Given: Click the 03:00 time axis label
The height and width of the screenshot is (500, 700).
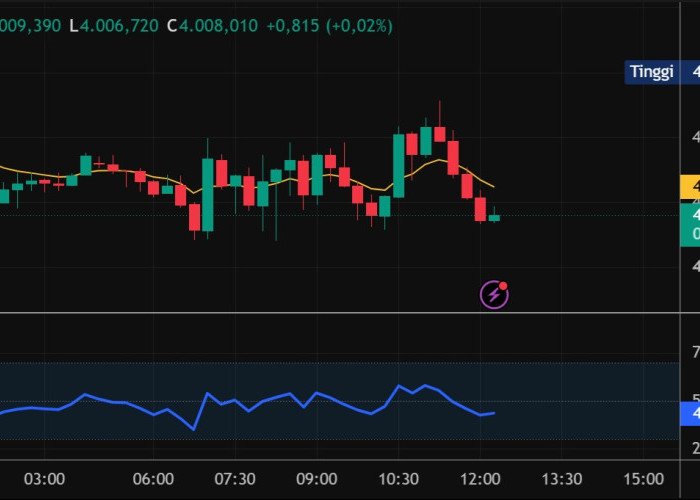Looking at the screenshot, I should coord(44,479).
